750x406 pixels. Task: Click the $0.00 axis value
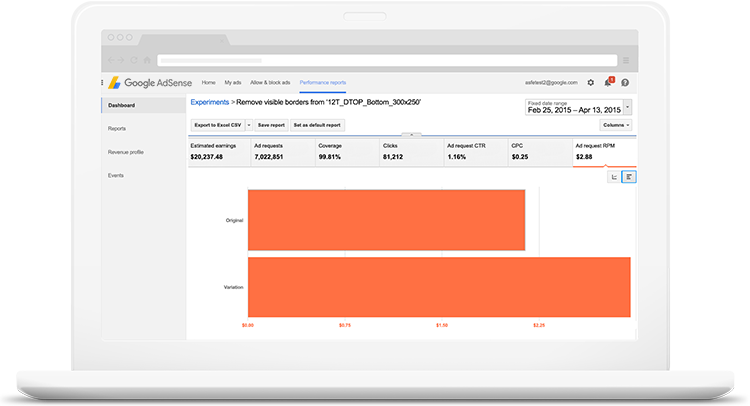248,325
